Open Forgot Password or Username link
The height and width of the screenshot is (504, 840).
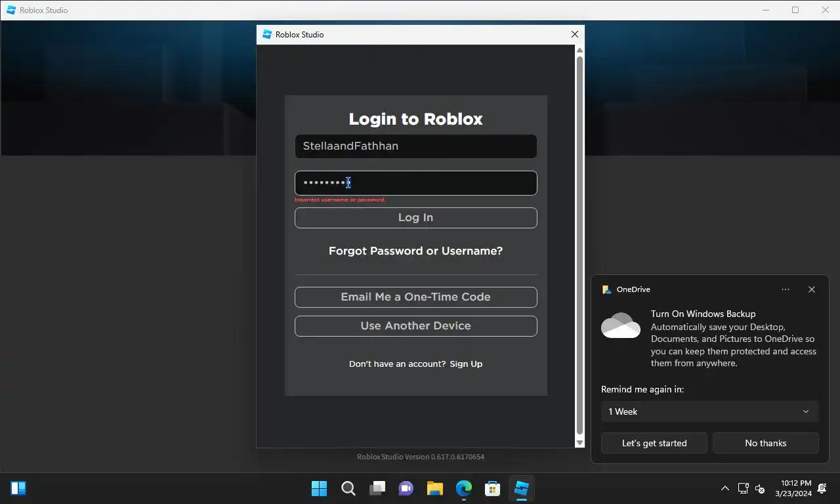point(415,251)
